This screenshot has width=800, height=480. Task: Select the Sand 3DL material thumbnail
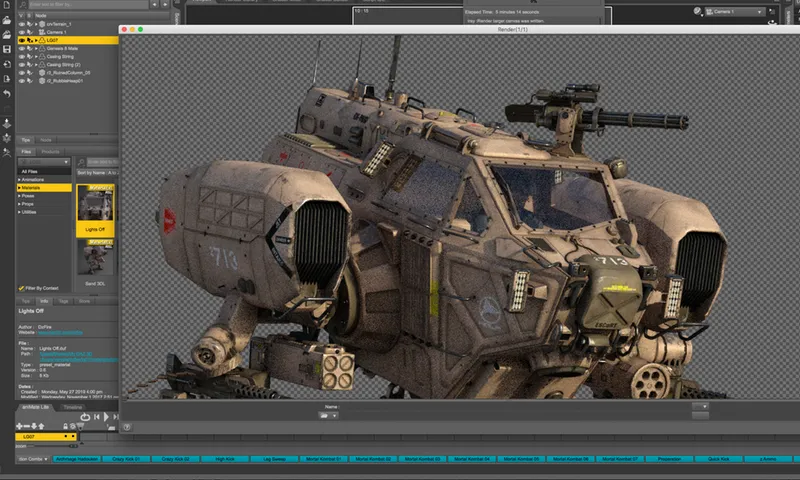(95, 263)
